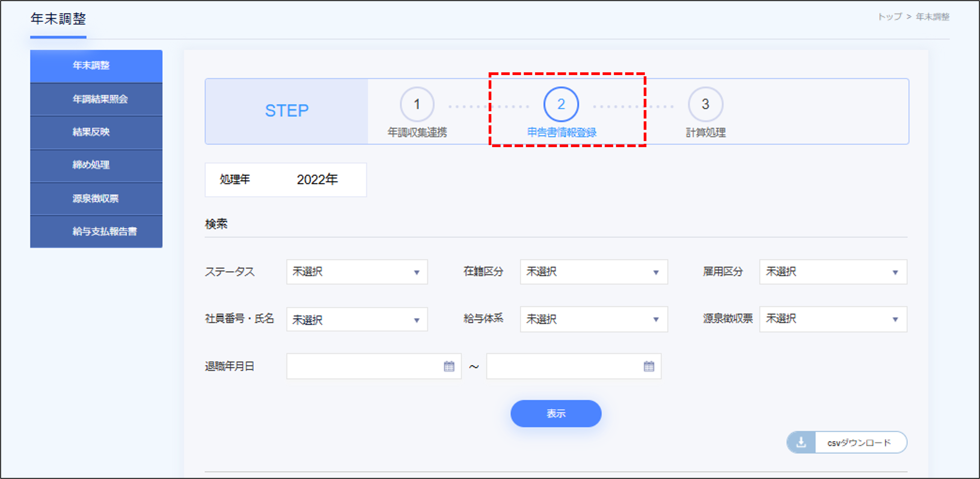The width and height of the screenshot is (980, 479).
Task: Click the csv download arrow icon
Action: [x=801, y=442]
